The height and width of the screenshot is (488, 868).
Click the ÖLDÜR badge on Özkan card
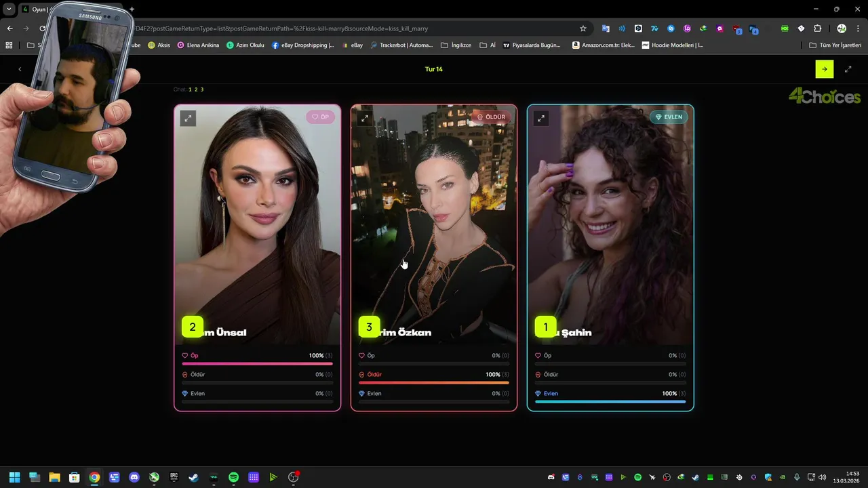(x=491, y=117)
